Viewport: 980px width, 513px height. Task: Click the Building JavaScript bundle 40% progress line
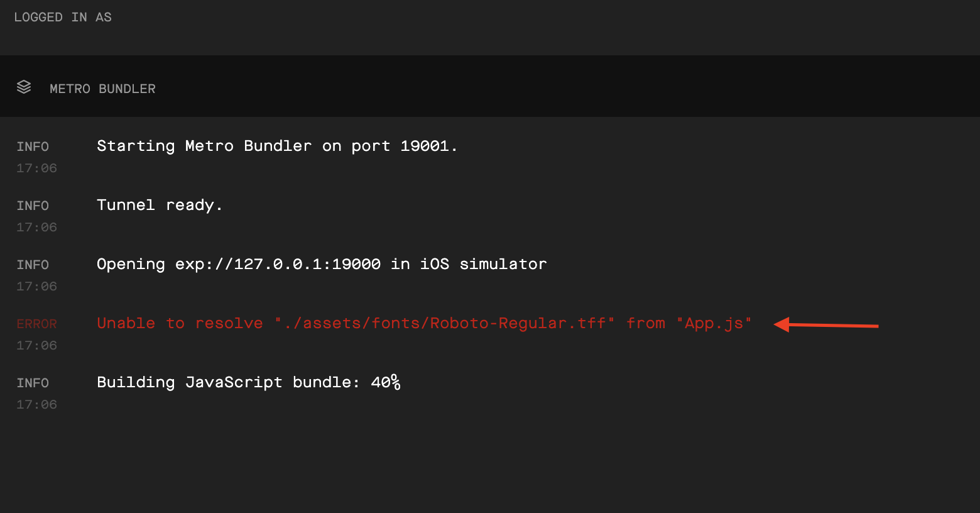[x=248, y=382]
